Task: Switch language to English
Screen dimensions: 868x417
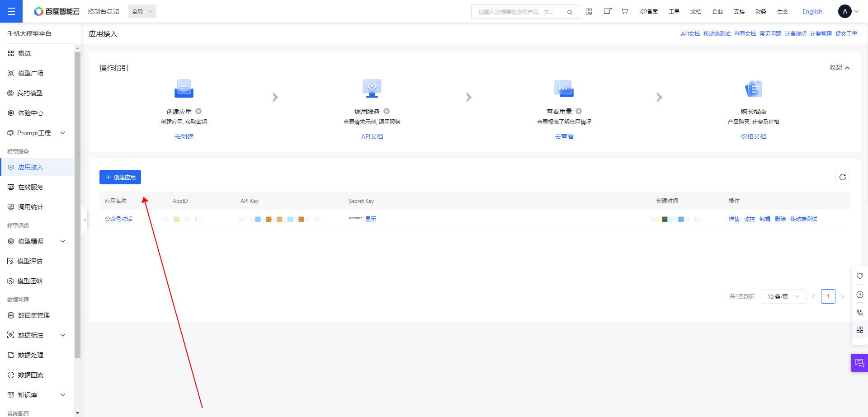Action: (812, 11)
